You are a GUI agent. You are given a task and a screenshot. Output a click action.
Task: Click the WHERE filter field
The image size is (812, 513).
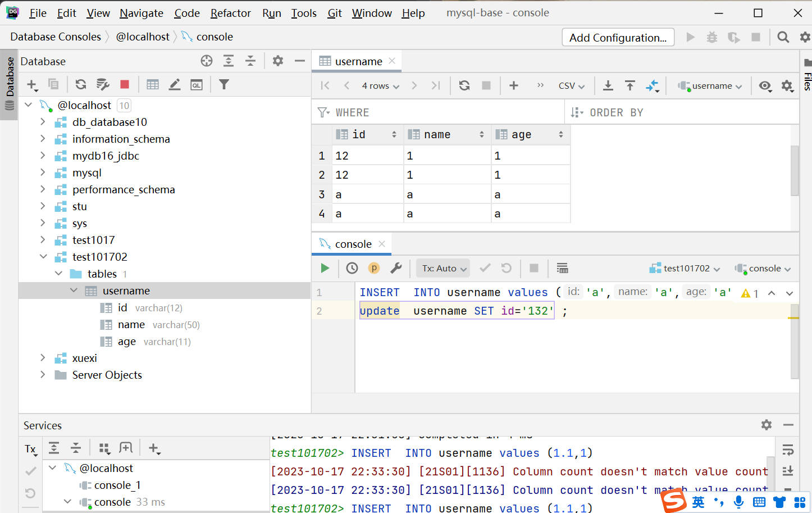pos(438,112)
